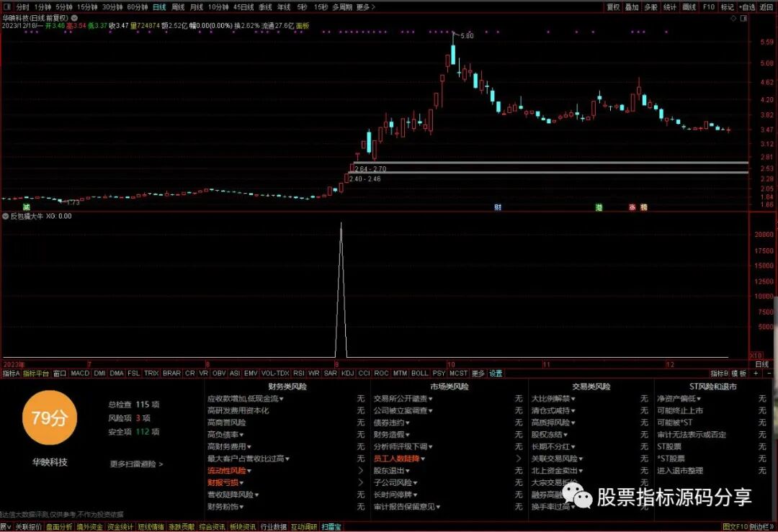778x532 pixels.
Task: Toggle the sidebar icon next to 分时
Action: click(x=7, y=7)
